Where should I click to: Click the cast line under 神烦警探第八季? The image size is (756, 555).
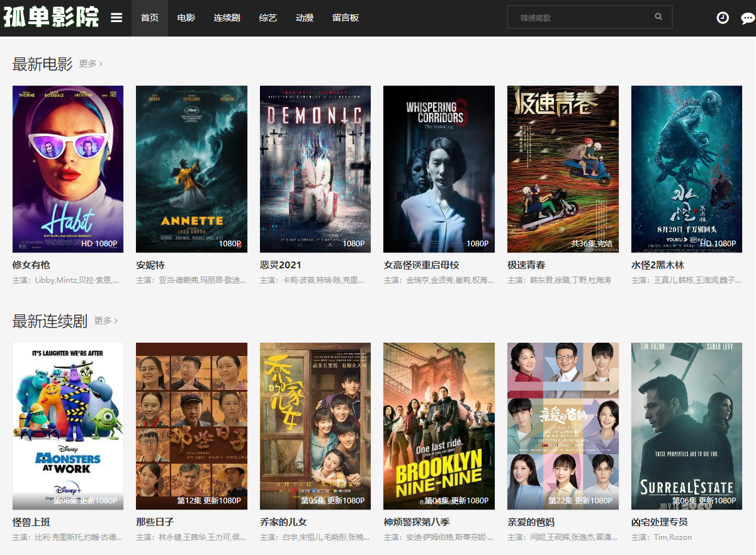click(439, 537)
